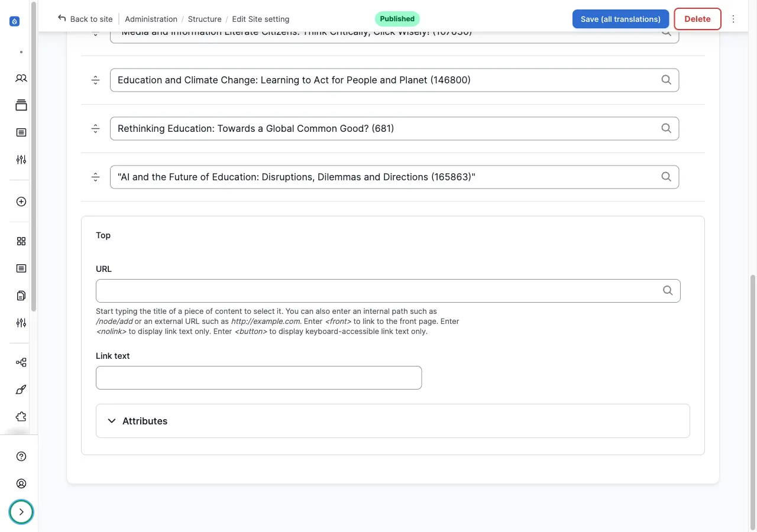Click Save (all translations) button
The image size is (757, 532).
(620, 19)
